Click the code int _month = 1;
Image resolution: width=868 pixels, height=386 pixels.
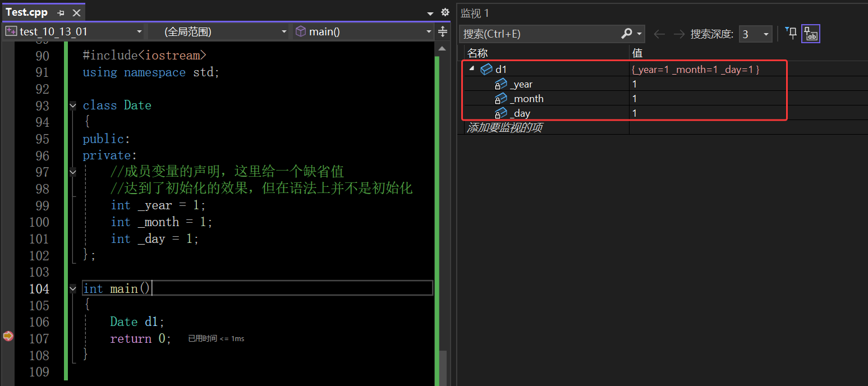pyautogui.click(x=162, y=222)
